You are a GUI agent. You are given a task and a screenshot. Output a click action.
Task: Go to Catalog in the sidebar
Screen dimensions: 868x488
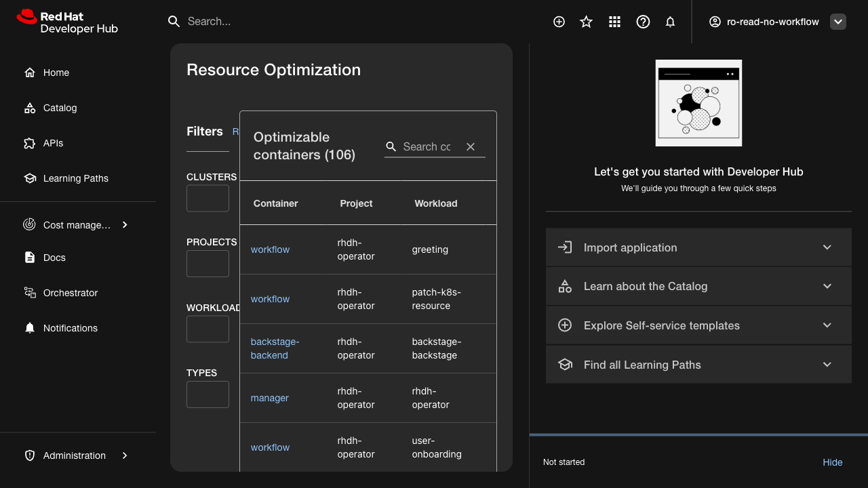pyautogui.click(x=60, y=108)
